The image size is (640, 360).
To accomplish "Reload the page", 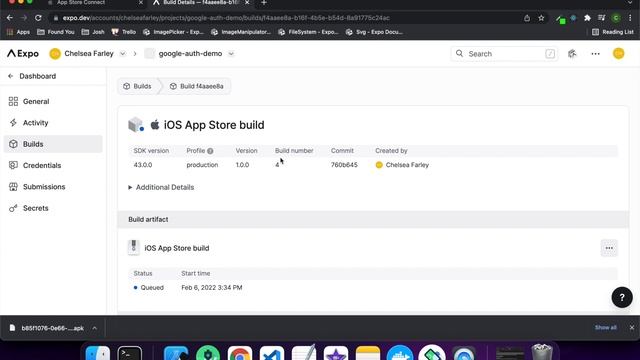I will click(38, 18).
